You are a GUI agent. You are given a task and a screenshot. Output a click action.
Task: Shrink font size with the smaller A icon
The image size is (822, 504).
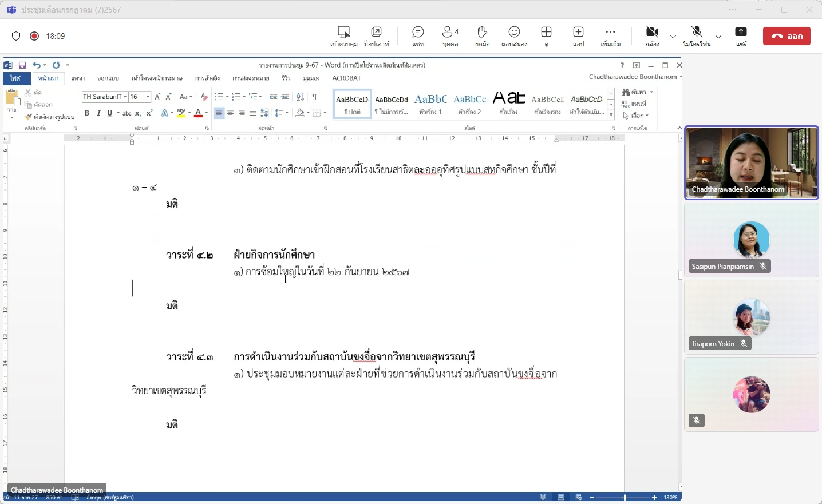[168, 97]
